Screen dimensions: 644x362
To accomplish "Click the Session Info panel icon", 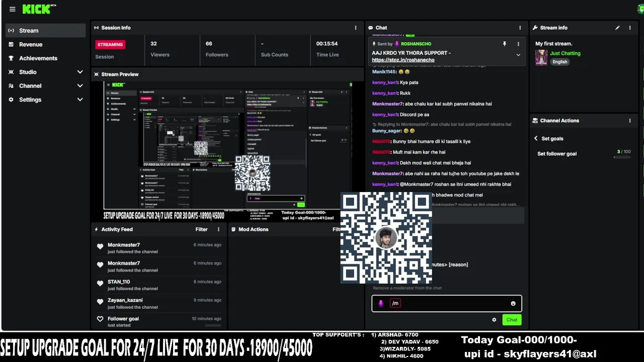I will (97, 28).
